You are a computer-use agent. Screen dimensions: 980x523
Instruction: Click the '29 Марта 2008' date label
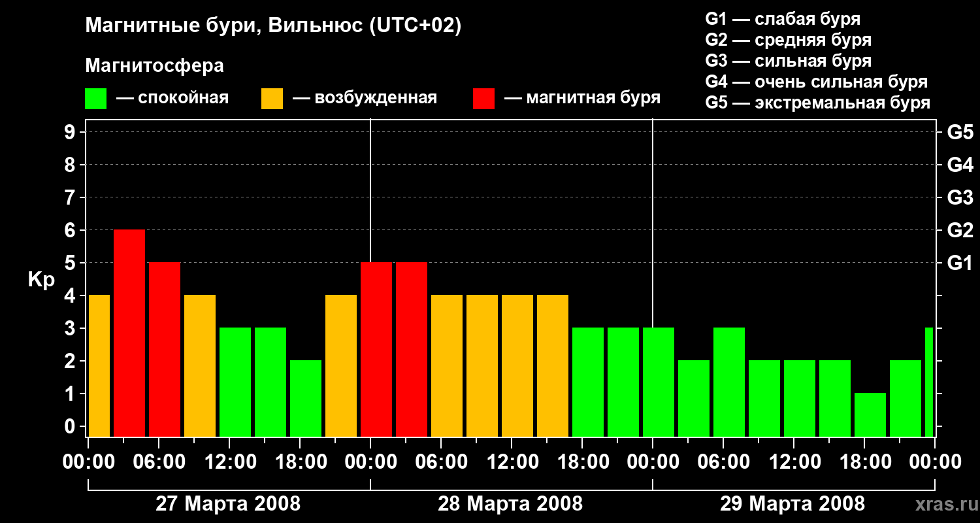pyautogui.click(x=792, y=504)
